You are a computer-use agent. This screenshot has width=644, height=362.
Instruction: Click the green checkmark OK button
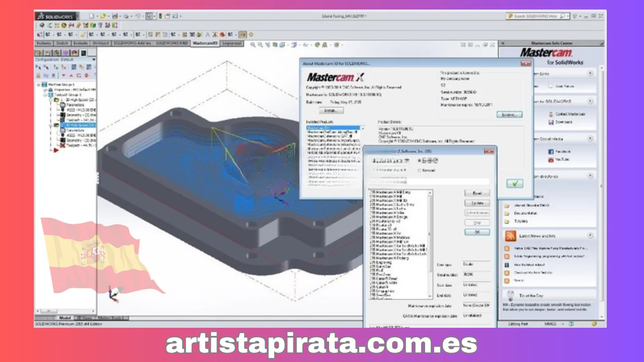(x=515, y=184)
